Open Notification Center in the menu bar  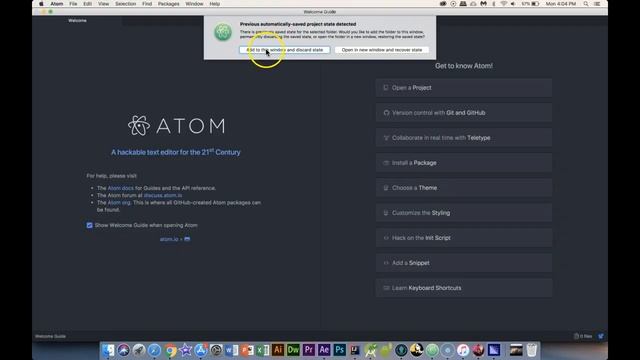coord(597,4)
